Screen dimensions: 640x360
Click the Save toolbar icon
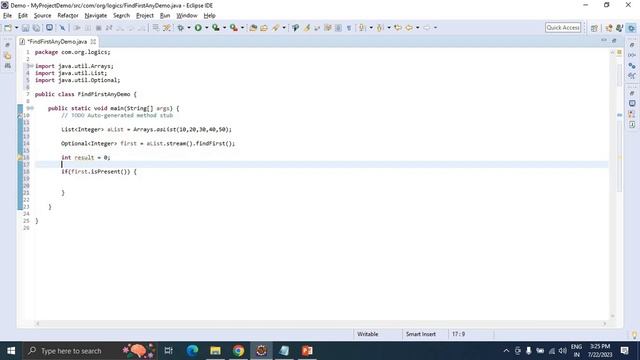[26, 28]
